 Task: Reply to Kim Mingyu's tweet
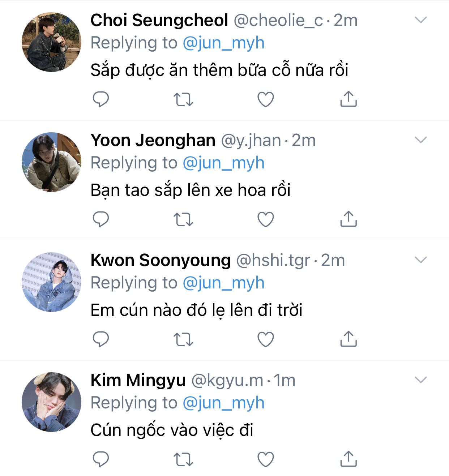click(101, 459)
